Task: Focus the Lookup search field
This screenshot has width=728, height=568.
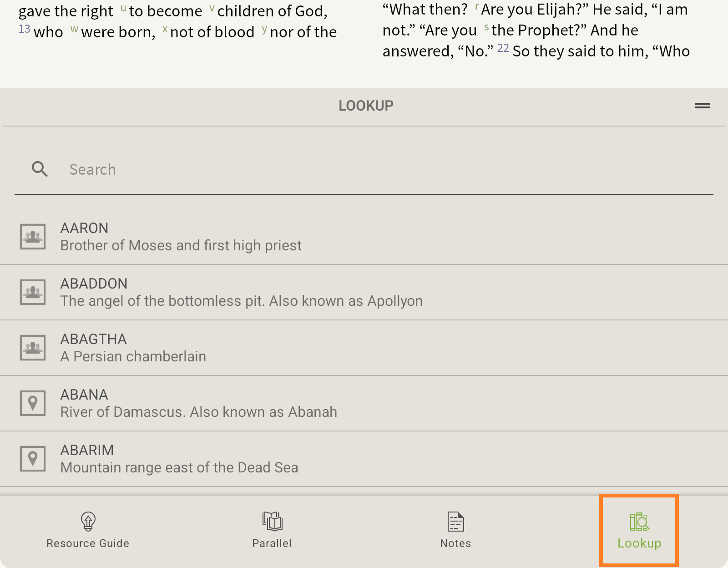Action: point(364,169)
